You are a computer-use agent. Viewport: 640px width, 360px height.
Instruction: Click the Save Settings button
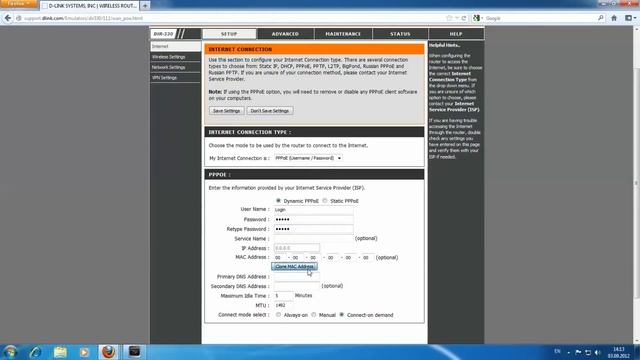[227, 111]
